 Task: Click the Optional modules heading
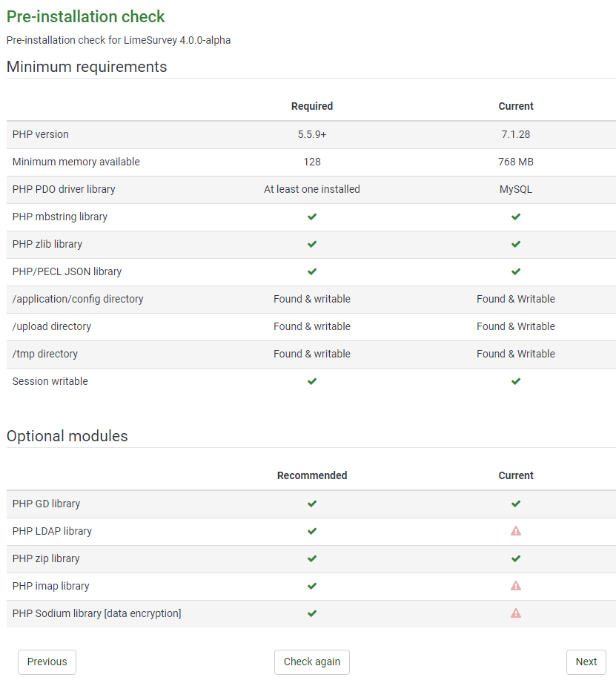[67, 436]
